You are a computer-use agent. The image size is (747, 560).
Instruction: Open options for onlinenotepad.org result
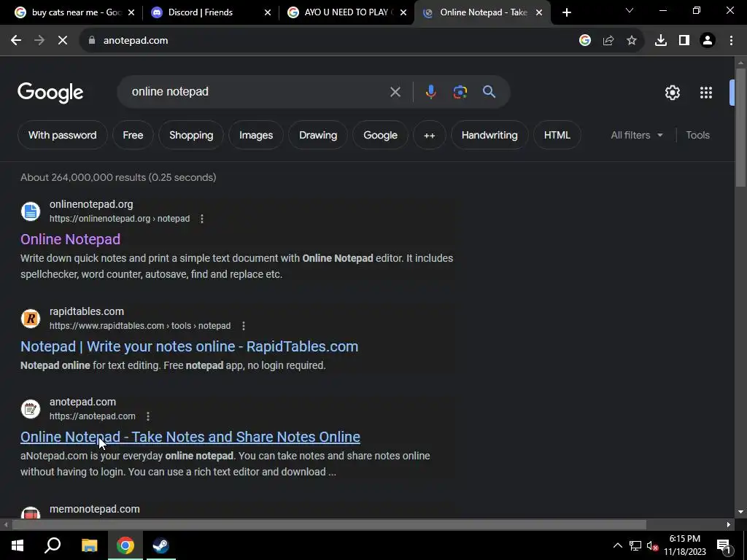(202, 219)
